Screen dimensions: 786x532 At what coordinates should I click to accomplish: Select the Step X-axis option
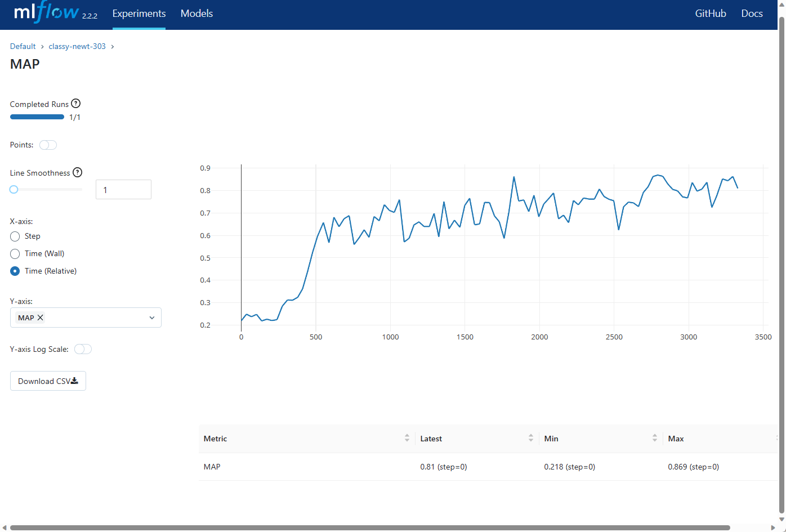(x=15, y=236)
